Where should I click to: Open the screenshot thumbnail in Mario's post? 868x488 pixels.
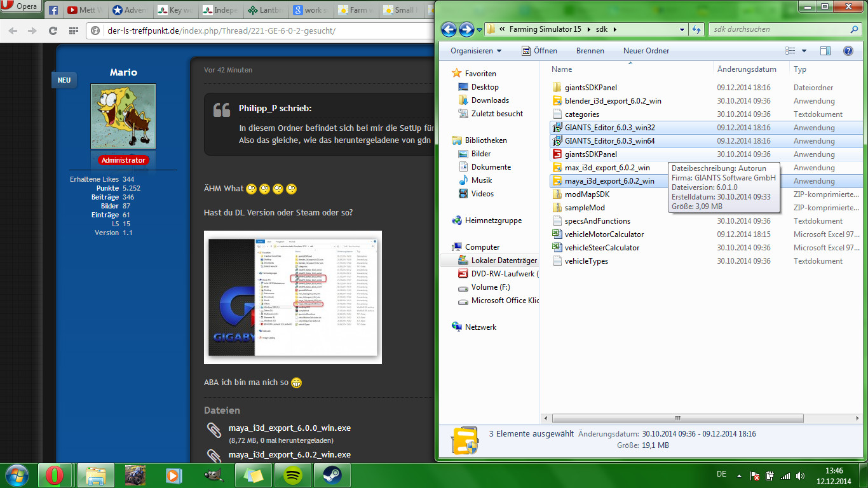pyautogui.click(x=293, y=297)
